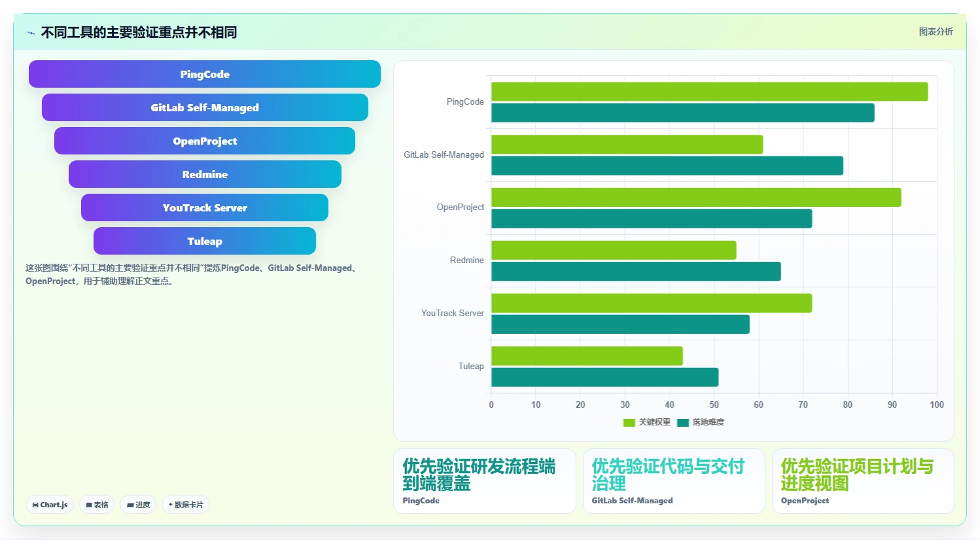The width and height of the screenshot is (980, 540).
Task: Click the GitLab Self-Managed y-axis label
Action: click(x=444, y=155)
